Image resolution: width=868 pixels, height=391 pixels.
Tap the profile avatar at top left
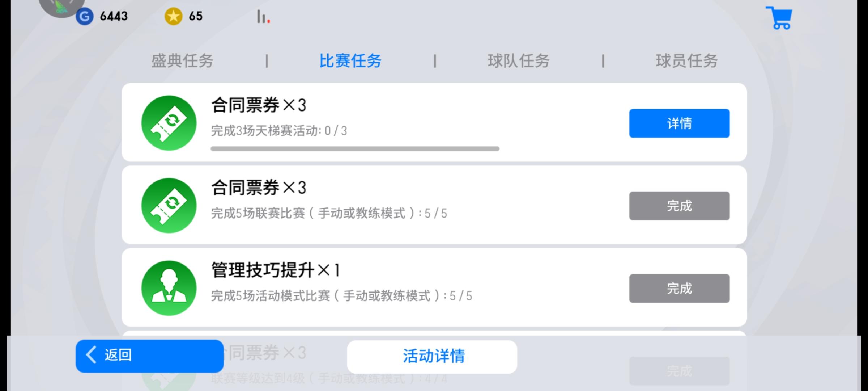(61, 7)
